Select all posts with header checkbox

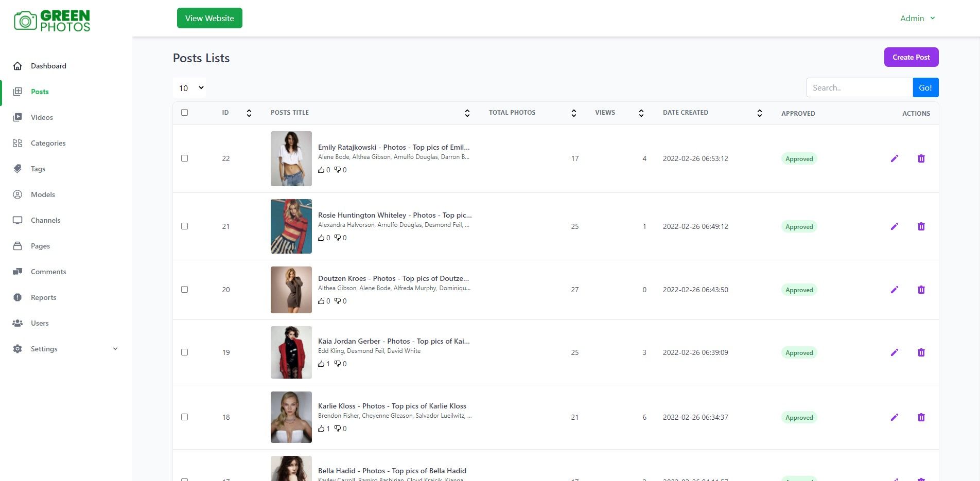click(x=185, y=113)
